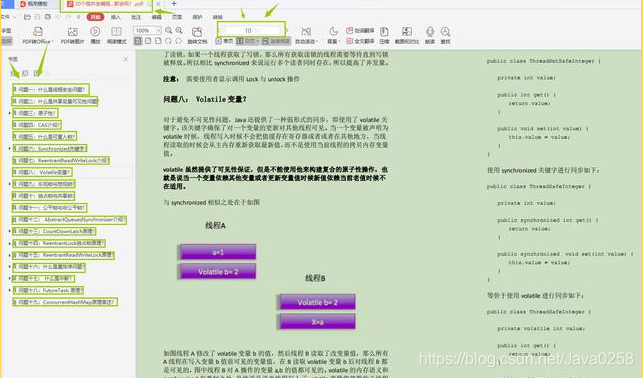
Task: Expand the 问题三：原子性 bookmark
Action: coord(9,113)
